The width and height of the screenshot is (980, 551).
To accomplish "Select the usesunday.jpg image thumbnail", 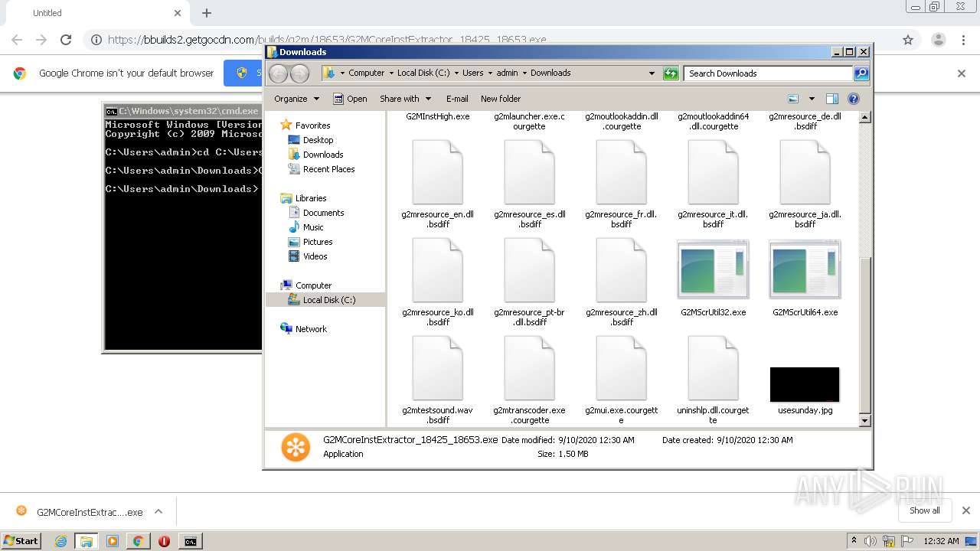I will point(805,384).
